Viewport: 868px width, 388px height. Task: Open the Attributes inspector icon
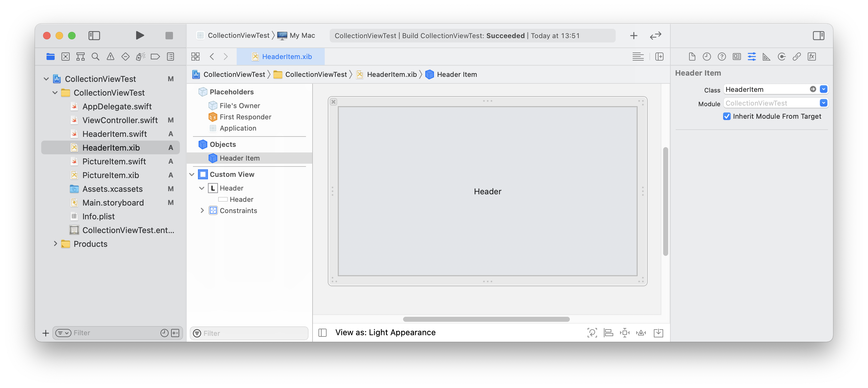(x=752, y=57)
